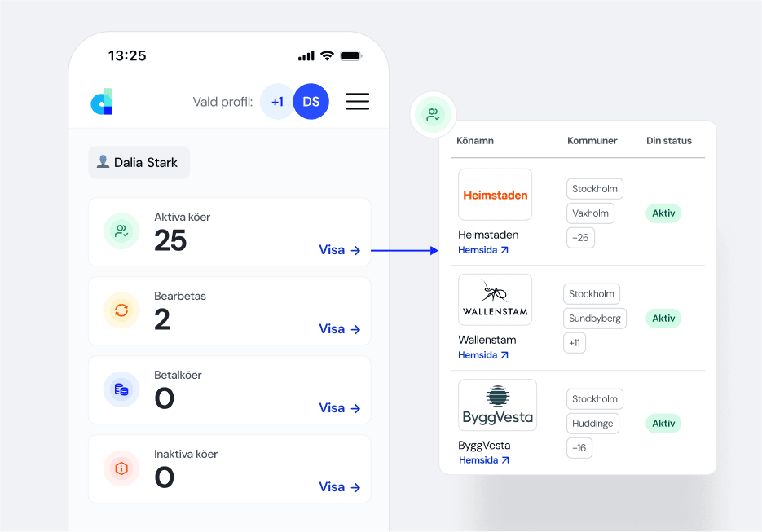Viewport: 762px width, 532px height.
Task: Open Visa link for Aktiva köer
Action: pos(339,250)
